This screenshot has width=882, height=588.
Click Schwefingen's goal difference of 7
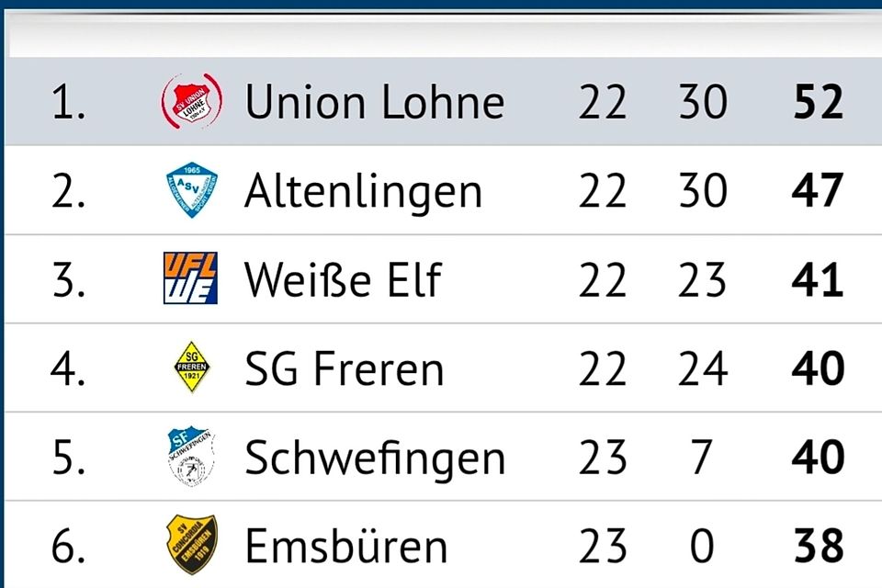pyautogui.click(x=702, y=458)
